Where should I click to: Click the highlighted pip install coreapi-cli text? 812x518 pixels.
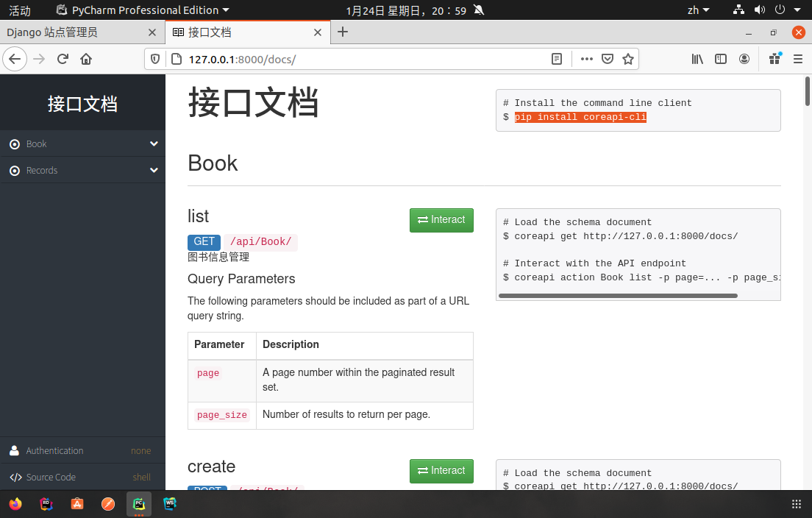tap(580, 117)
